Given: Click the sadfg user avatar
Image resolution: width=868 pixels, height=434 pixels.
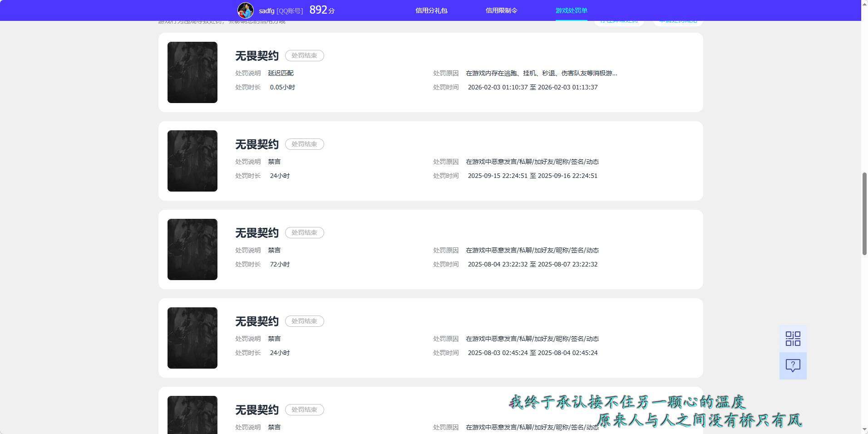Looking at the screenshot, I should pyautogui.click(x=245, y=10).
